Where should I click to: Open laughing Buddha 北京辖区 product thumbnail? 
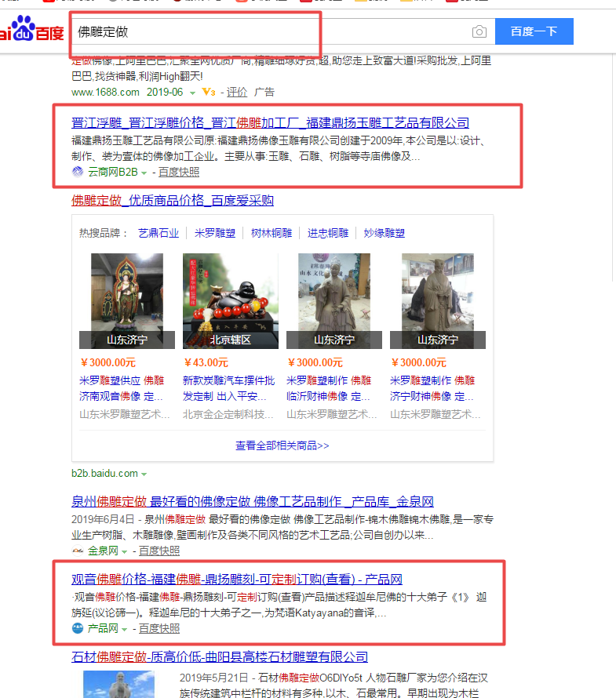tap(230, 301)
